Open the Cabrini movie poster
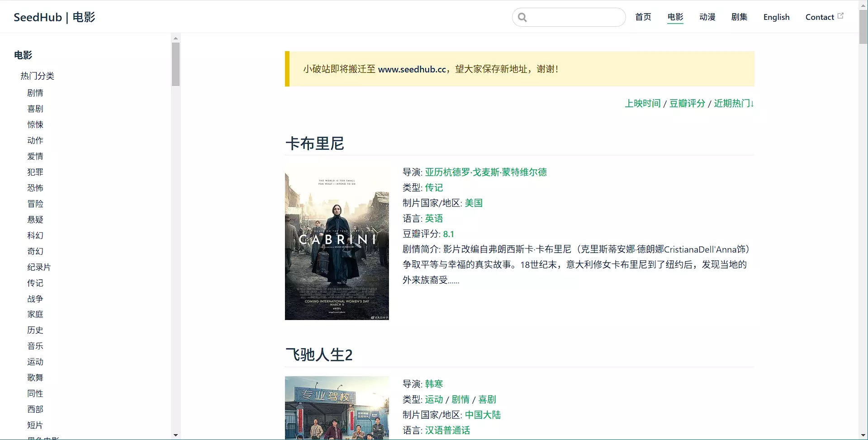This screenshot has width=868, height=440. tap(337, 242)
